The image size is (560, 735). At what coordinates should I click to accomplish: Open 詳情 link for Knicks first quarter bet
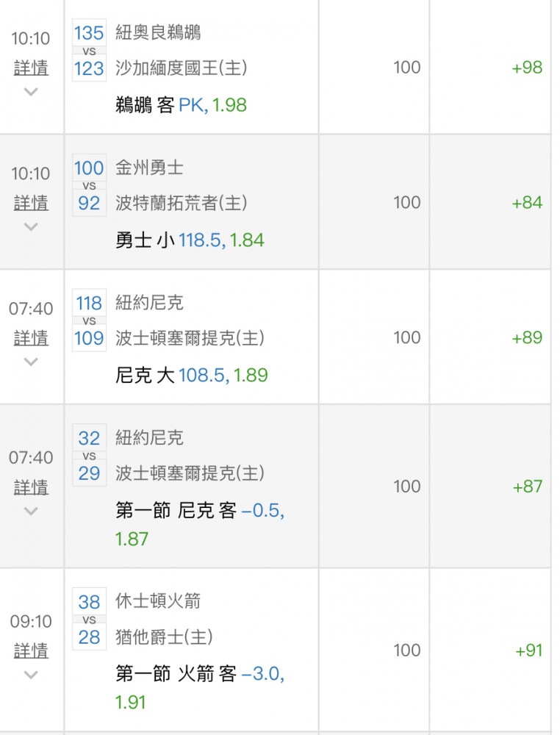[x=31, y=487]
